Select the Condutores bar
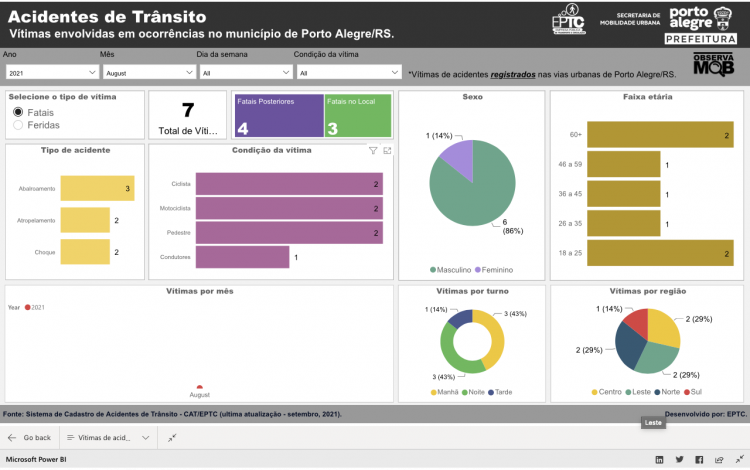The height and width of the screenshot is (470, 750). point(242,257)
